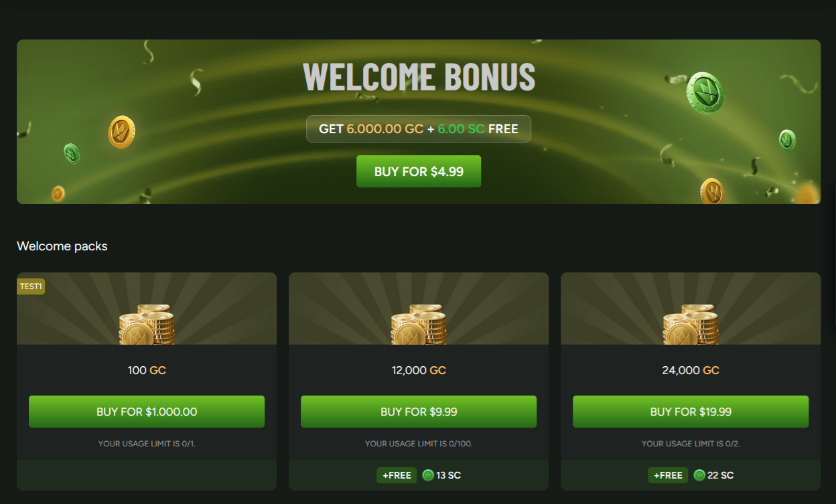Click the small green coin on banner right edge
836x504 pixels.
pyautogui.click(x=787, y=140)
